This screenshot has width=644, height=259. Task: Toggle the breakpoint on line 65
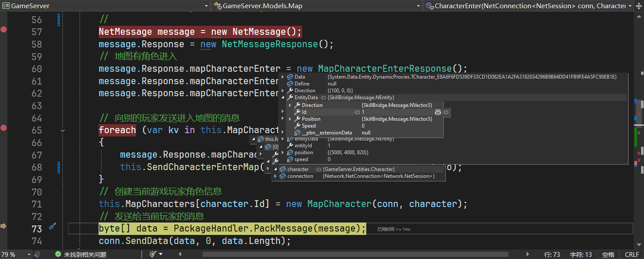4,128
